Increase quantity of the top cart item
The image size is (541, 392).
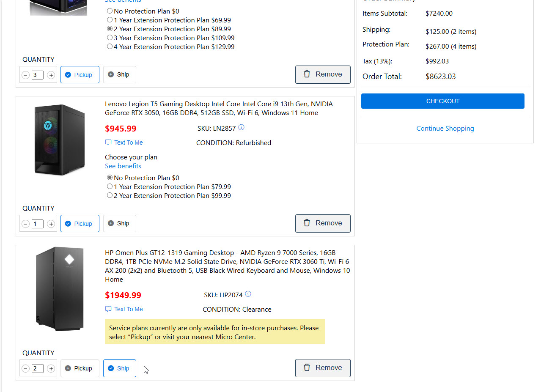click(x=51, y=75)
